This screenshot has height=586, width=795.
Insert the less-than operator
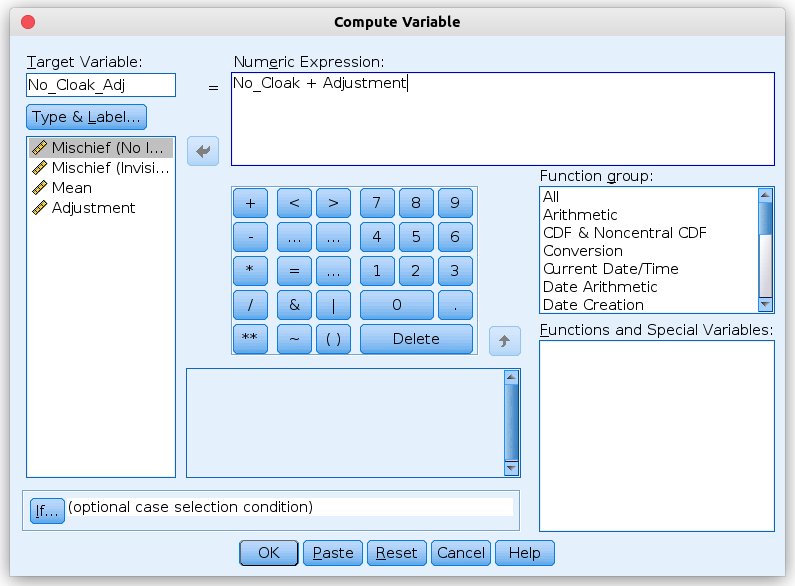(294, 203)
